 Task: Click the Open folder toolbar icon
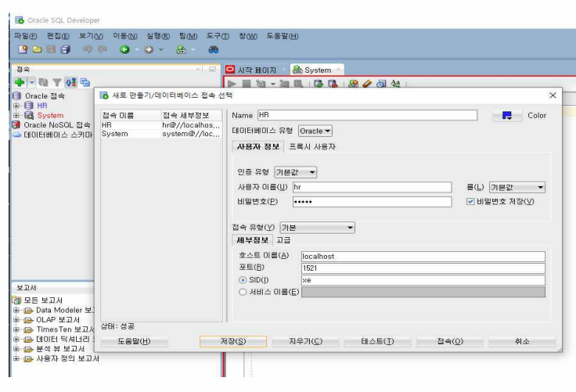(x=37, y=49)
